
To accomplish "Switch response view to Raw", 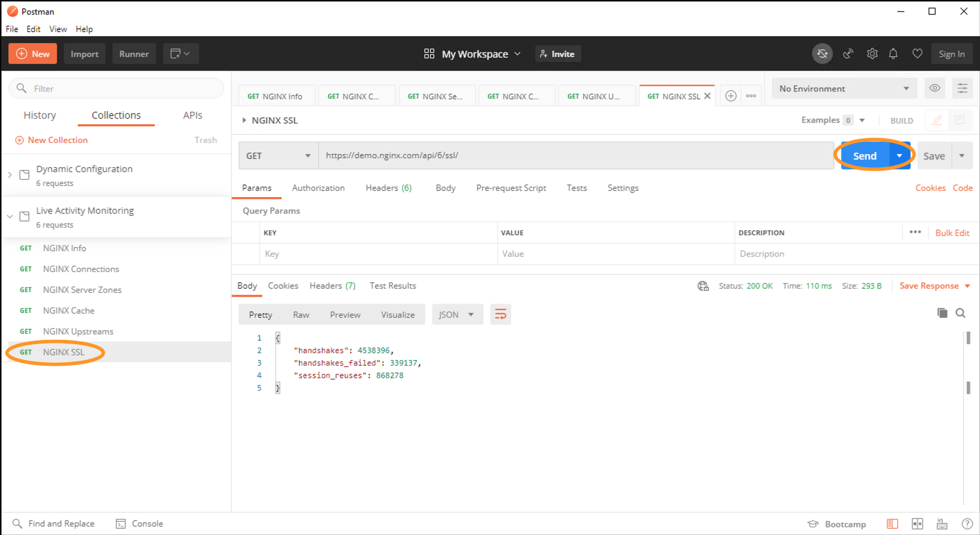I will (x=301, y=314).
